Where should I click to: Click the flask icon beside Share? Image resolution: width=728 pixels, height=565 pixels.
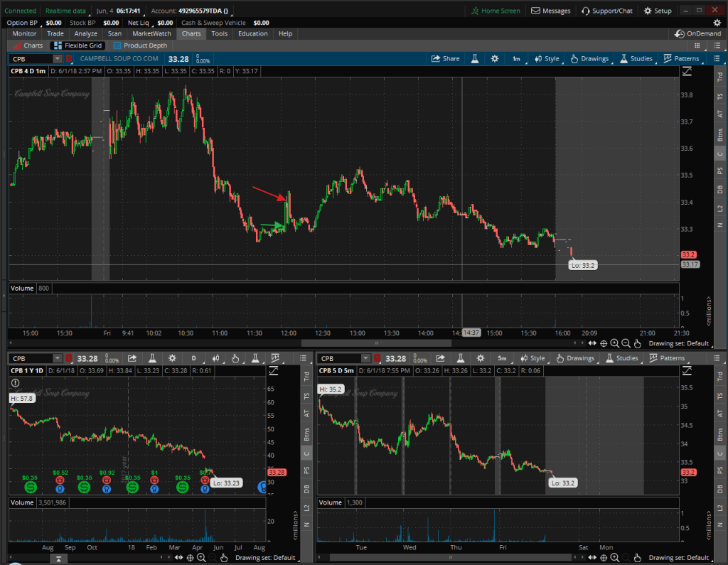click(474, 58)
